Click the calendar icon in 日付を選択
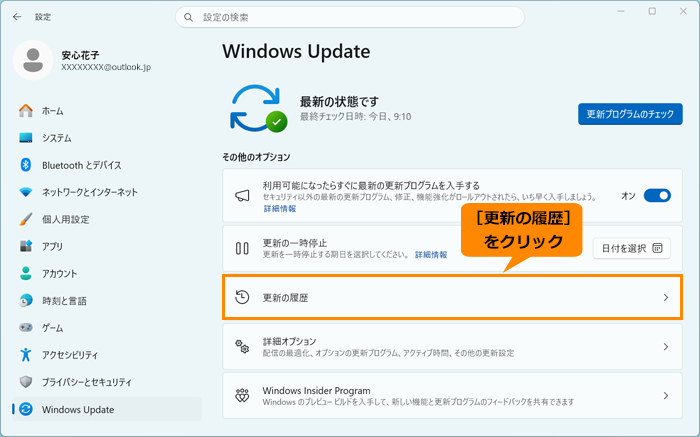Image resolution: width=700 pixels, height=437 pixels. point(658,248)
